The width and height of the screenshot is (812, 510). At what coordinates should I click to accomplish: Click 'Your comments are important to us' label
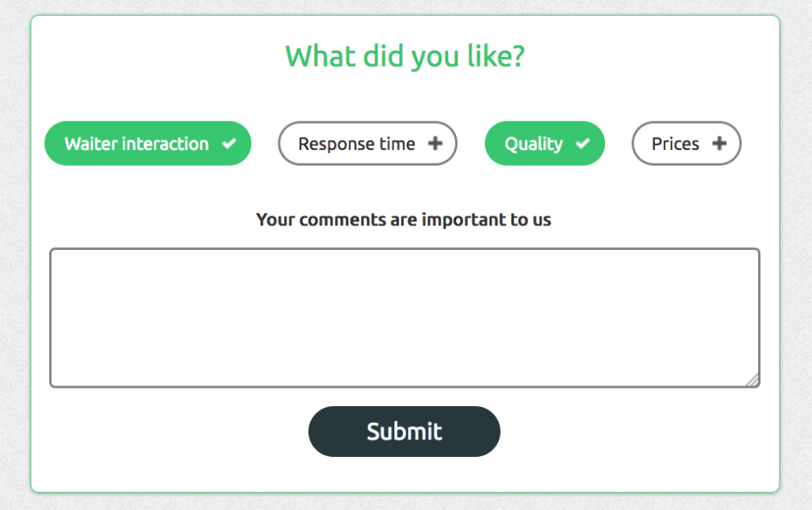404,220
